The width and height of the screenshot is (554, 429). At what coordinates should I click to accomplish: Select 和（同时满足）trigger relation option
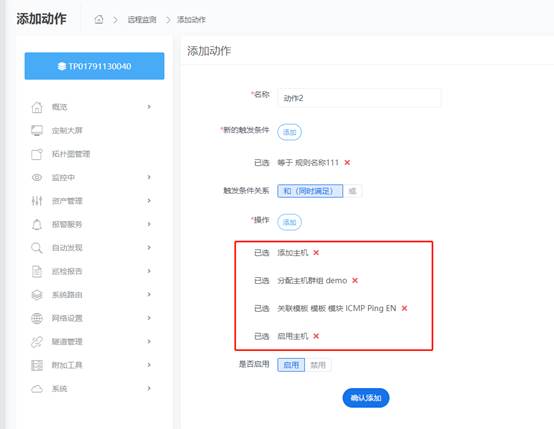click(x=310, y=191)
